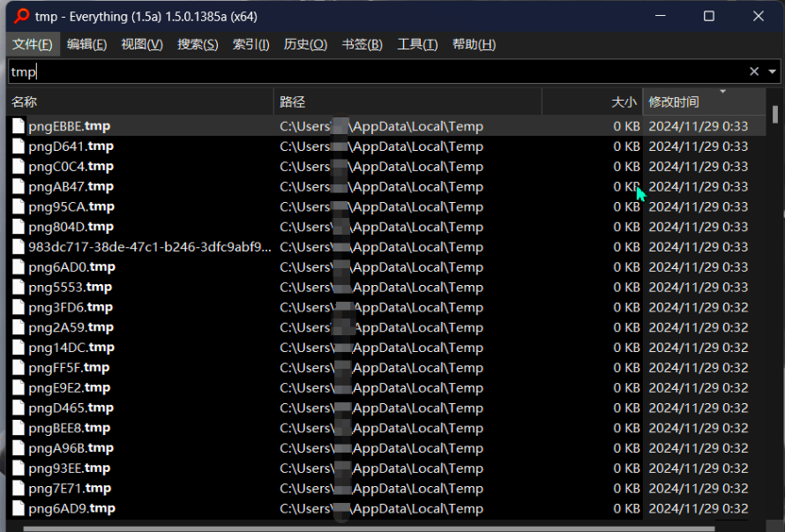The height and width of the screenshot is (532, 785).
Task: Select the file name pngE9E2.tmp
Action: [x=70, y=387]
